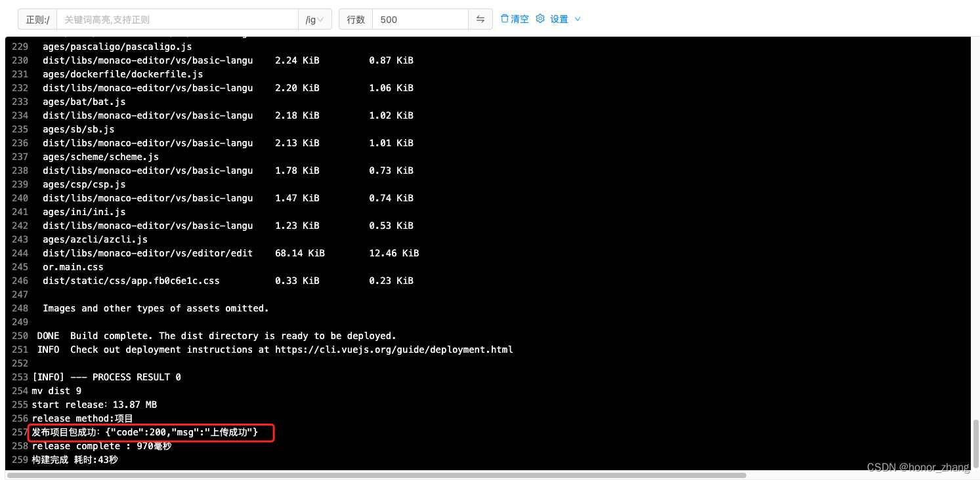Viewport: 980px width, 480px height.
Task: Click 'Images and other types of assets omitted.'
Action: pyautogui.click(x=156, y=308)
